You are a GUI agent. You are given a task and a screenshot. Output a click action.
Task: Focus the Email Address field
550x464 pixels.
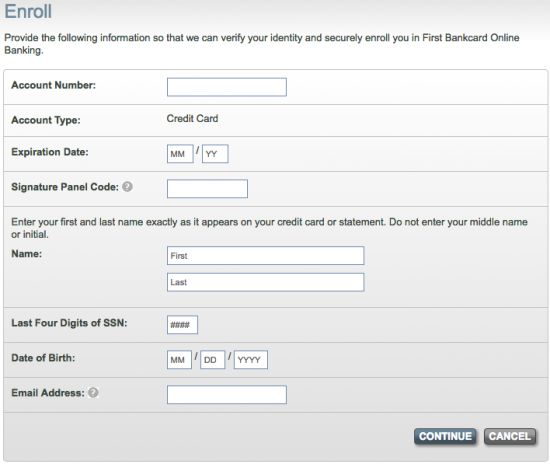(x=227, y=395)
